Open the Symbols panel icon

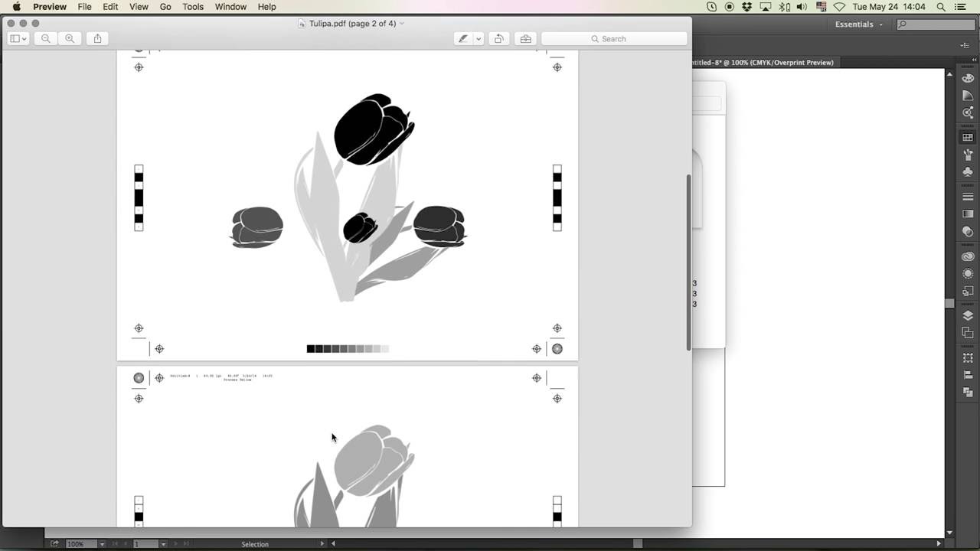(968, 171)
